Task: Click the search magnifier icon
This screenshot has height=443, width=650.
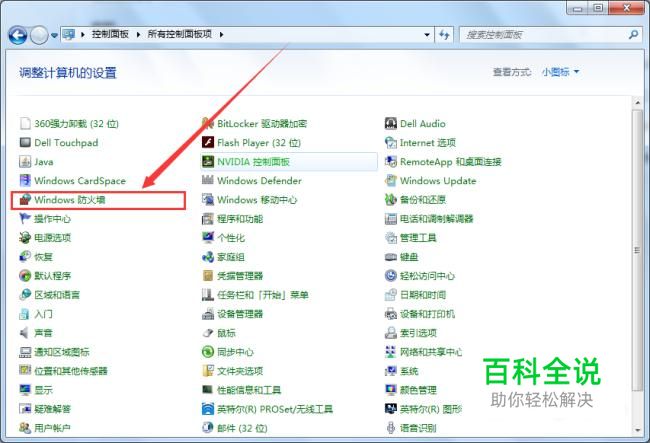Action: pyautogui.click(x=633, y=35)
